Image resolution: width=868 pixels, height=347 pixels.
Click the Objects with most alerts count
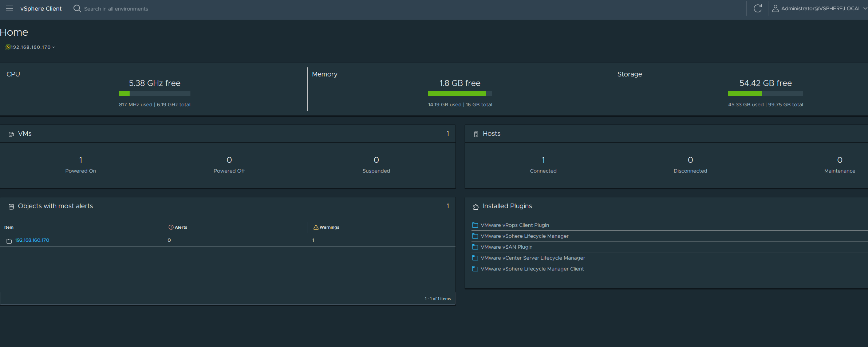point(448,206)
